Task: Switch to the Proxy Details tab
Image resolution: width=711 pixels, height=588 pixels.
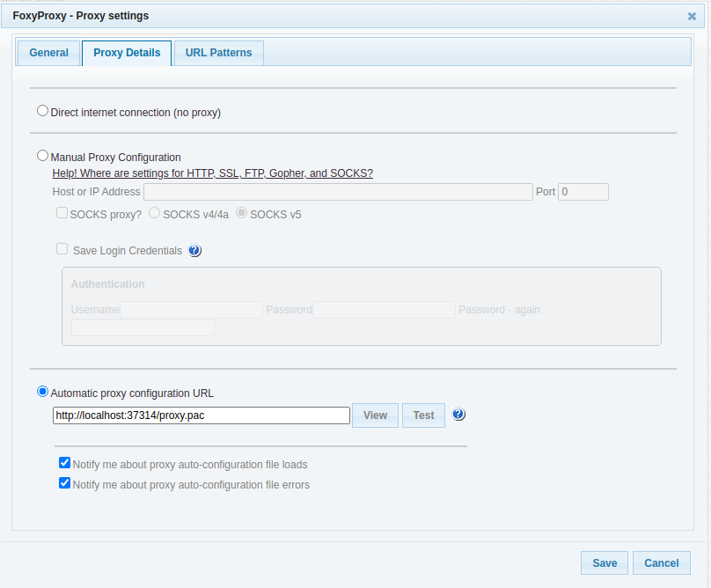Action: (127, 53)
